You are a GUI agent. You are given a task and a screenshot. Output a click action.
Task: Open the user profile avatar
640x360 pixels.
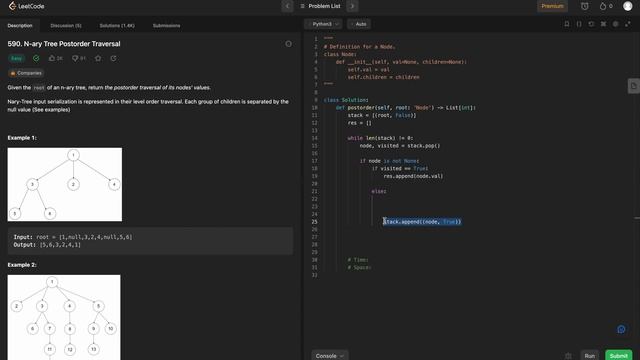click(x=627, y=6)
